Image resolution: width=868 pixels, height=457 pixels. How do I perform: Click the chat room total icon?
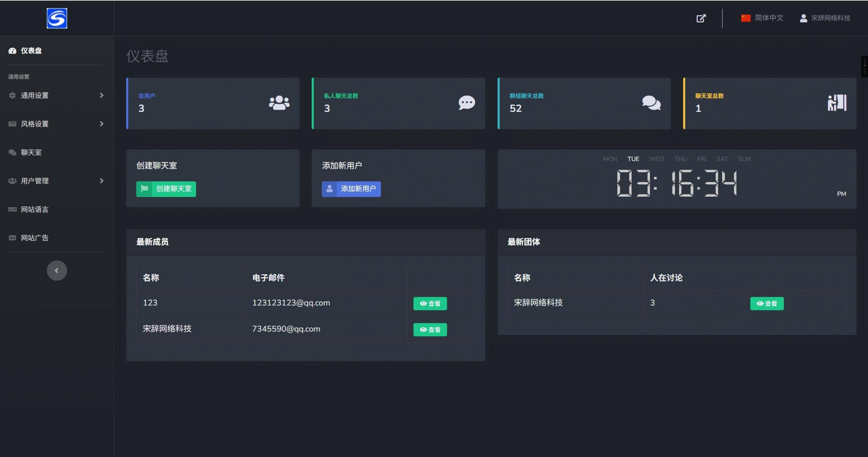[837, 103]
